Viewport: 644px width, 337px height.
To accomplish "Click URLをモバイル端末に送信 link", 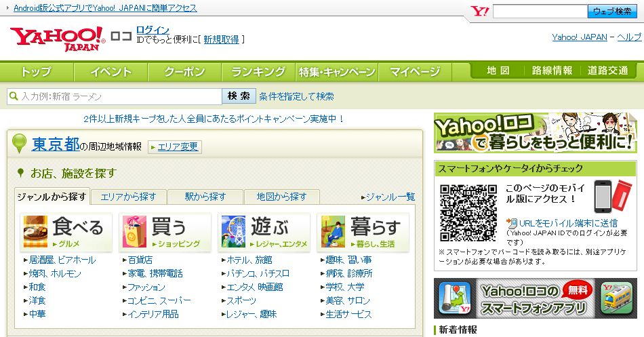I will coord(568,223).
